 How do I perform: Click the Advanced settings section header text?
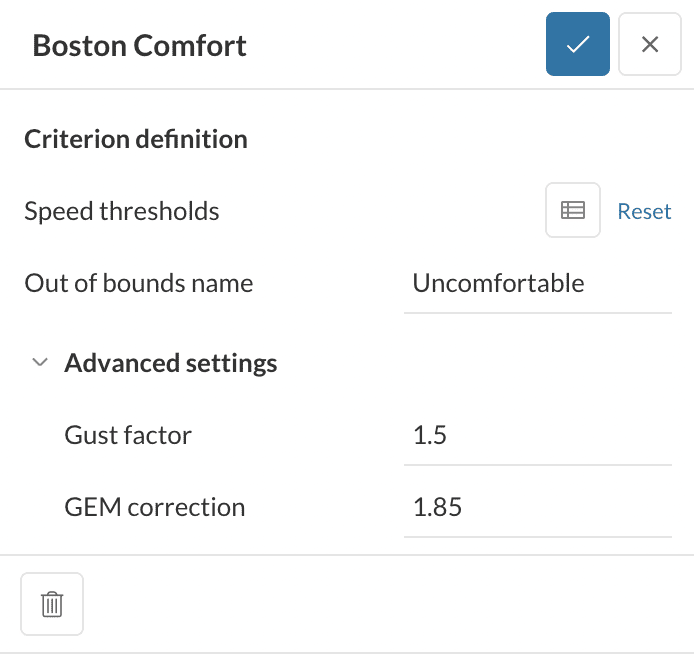coord(170,363)
